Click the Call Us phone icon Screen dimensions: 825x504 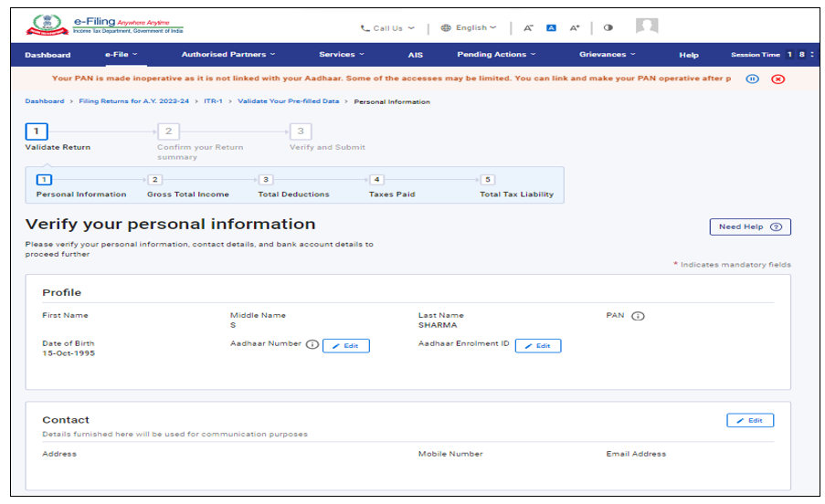pyautogui.click(x=365, y=28)
